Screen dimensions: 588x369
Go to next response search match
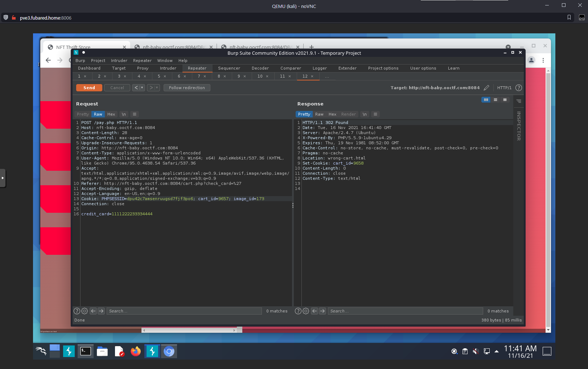pyautogui.click(x=322, y=311)
